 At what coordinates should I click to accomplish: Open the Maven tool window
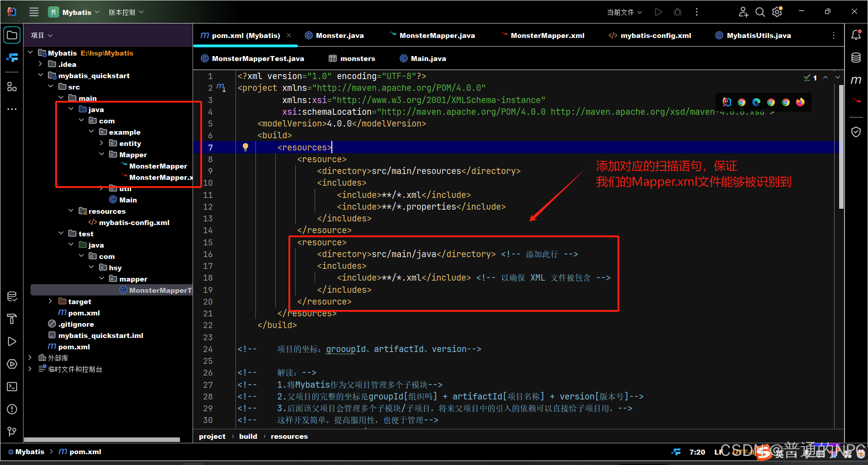coord(856,80)
